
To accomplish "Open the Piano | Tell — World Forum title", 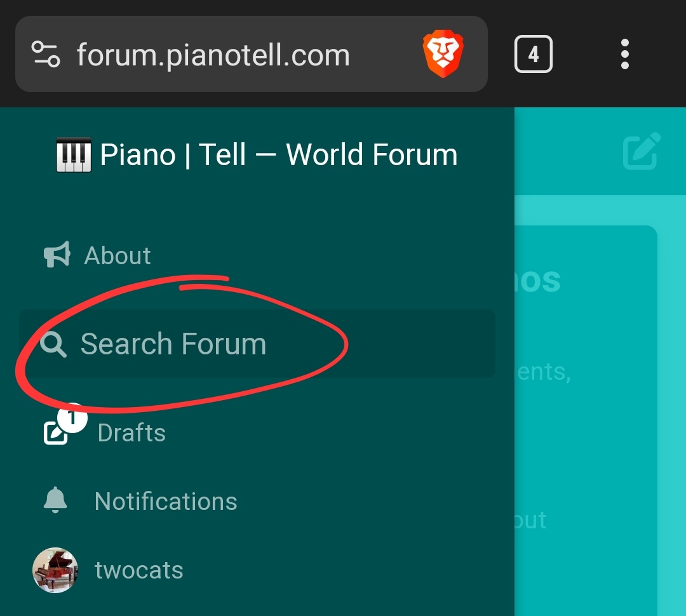I will coord(278,155).
